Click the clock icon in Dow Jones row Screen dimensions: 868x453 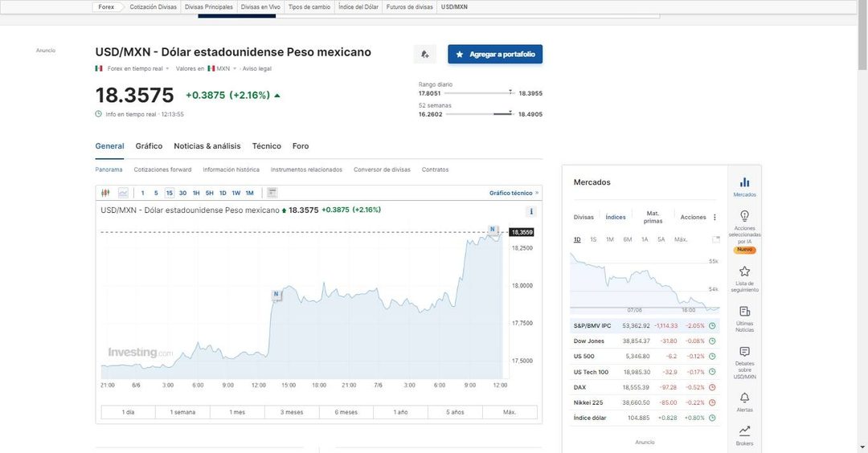click(712, 341)
